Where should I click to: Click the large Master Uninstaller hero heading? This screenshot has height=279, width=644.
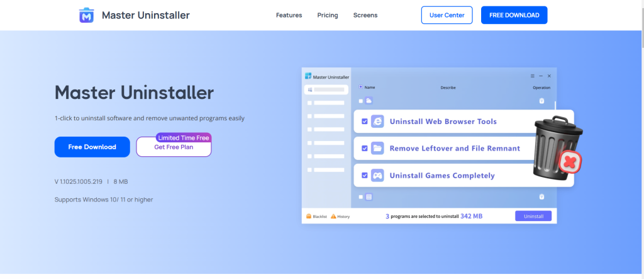(134, 93)
